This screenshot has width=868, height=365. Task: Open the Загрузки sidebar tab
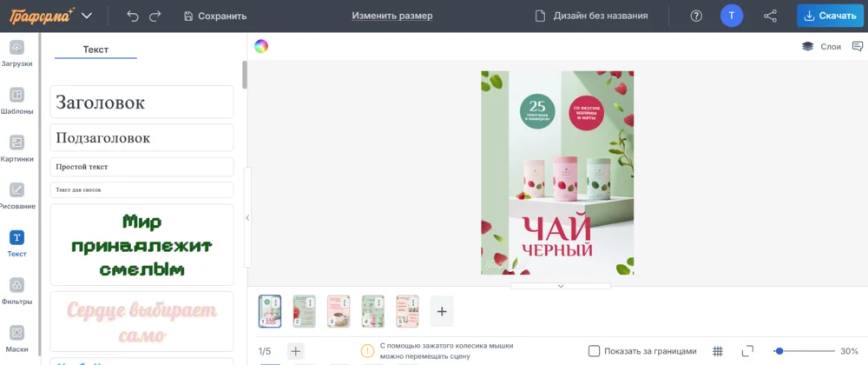pos(16,53)
